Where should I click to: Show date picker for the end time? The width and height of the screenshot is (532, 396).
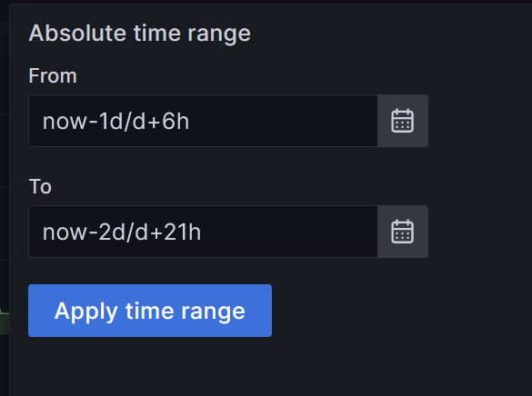403,232
